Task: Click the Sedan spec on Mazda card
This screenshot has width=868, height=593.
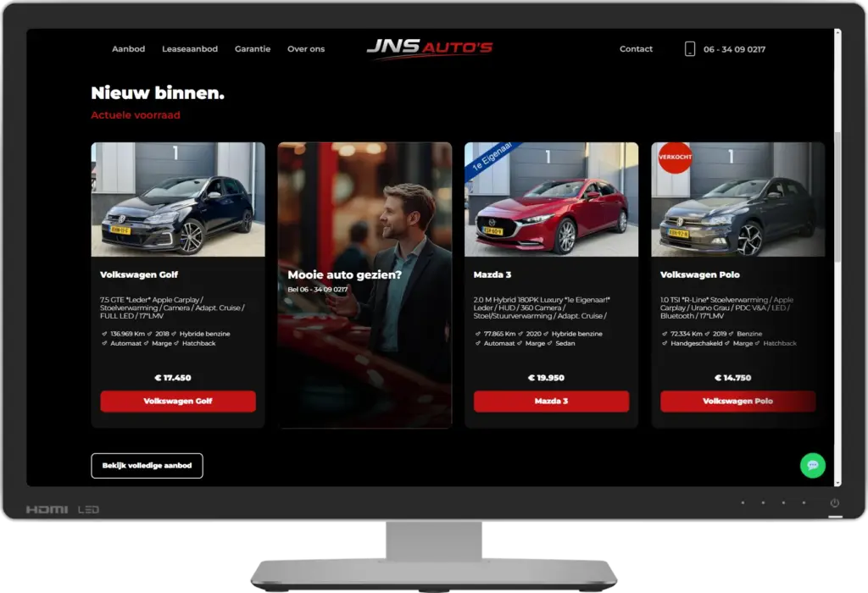Action: click(x=565, y=344)
